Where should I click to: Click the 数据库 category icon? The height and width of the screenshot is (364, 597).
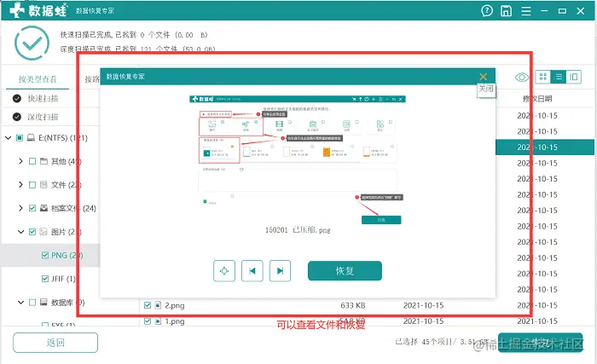(43, 303)
